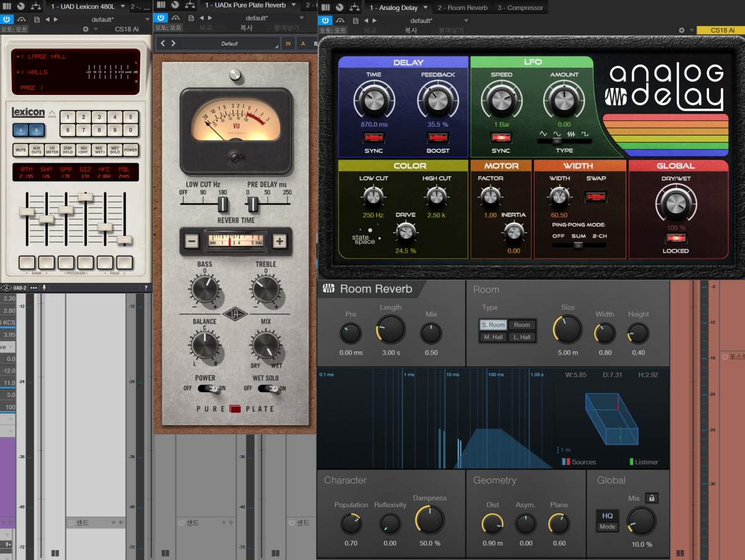Click the Analog Delay Time knob
Screen dimensions: 745x560
374,99
